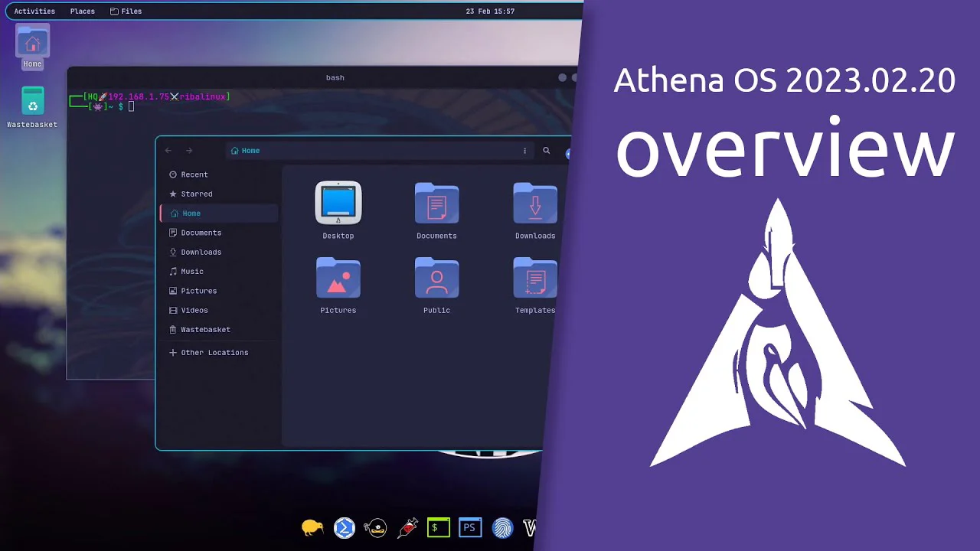This screenshot has height=551, width=980.
Task: Launch the red syringe dock icon
Action: click(407, 527)
